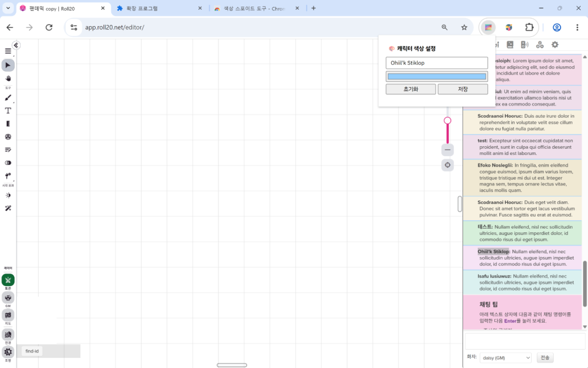Switch to the Token layer
The image size is (588, 368).
coord(8,280)
